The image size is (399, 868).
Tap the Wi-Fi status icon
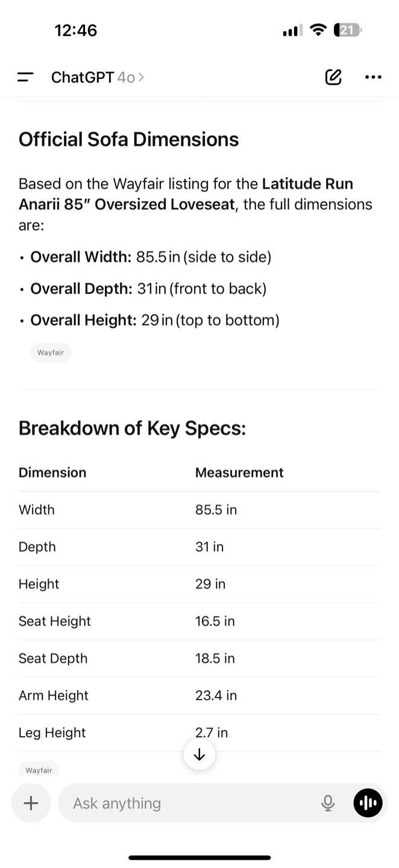(x=318, y=30)
